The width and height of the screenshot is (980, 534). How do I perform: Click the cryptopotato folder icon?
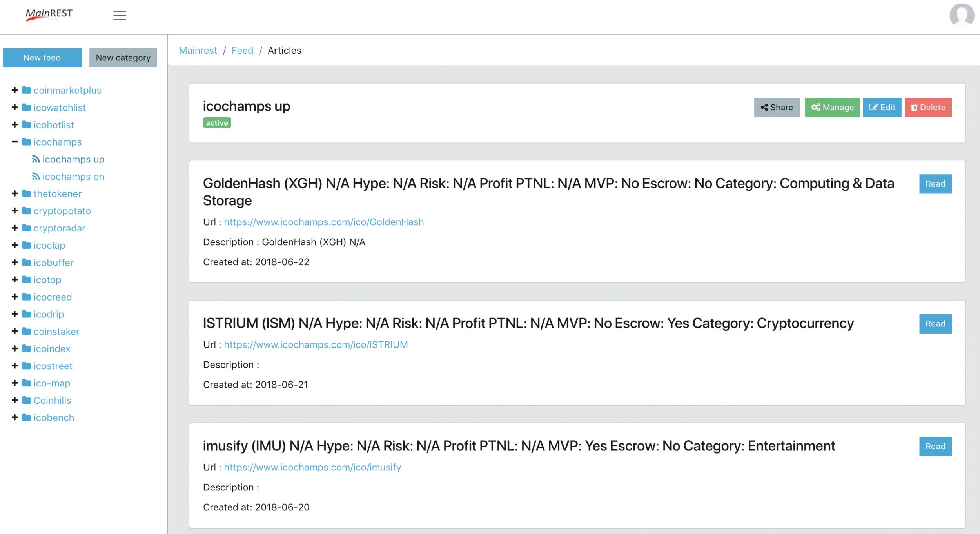[x=27, y=211]
